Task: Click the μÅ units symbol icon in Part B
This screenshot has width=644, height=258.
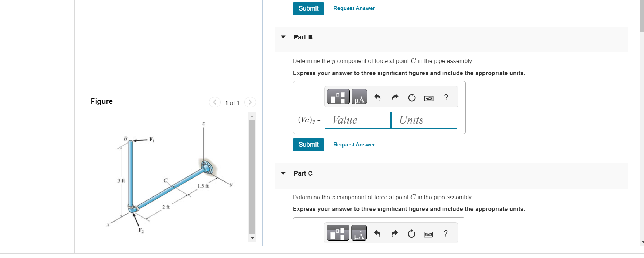Action: click(x=359, y=97)
